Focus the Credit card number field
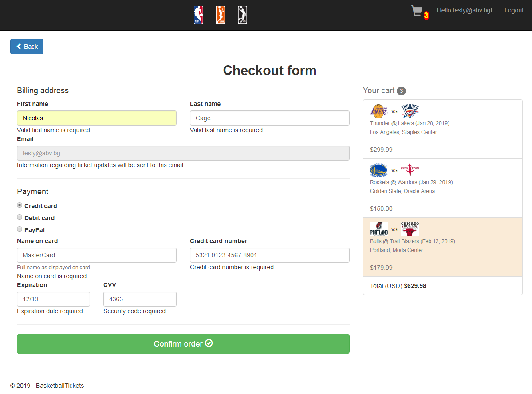This screenshot has height=394, width=532. pyautogui.click(x=270, y=255)
